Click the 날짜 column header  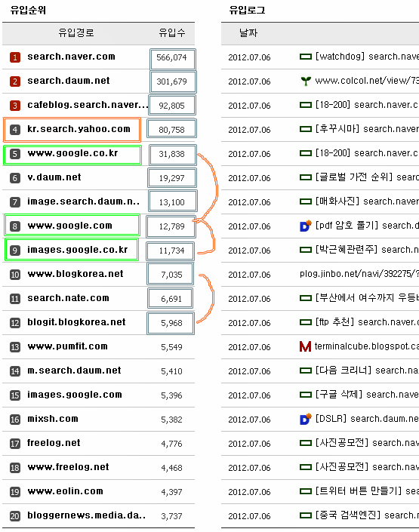click(248, 33)
